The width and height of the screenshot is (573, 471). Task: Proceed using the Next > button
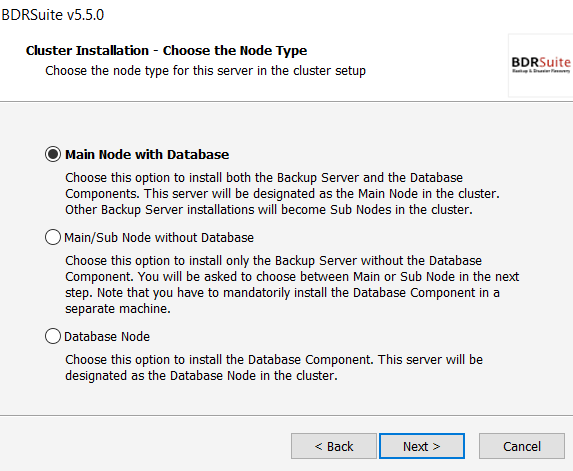coord(422,446)
